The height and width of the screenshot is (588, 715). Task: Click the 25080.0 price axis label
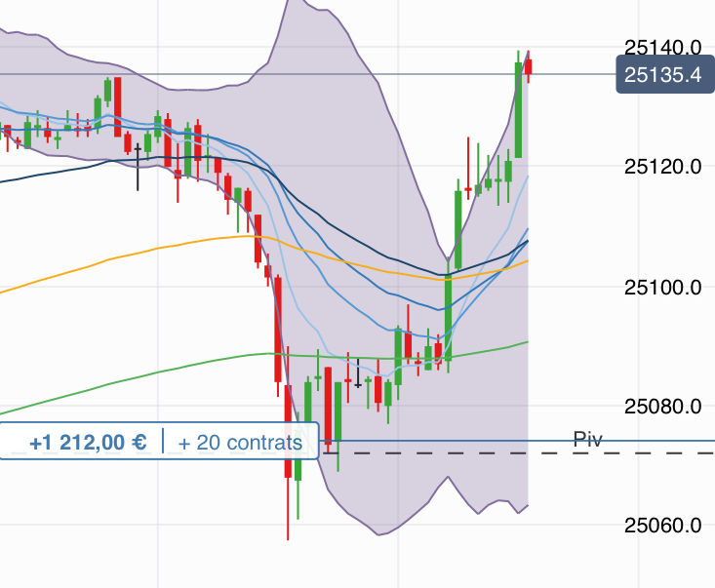click(662, 406)
